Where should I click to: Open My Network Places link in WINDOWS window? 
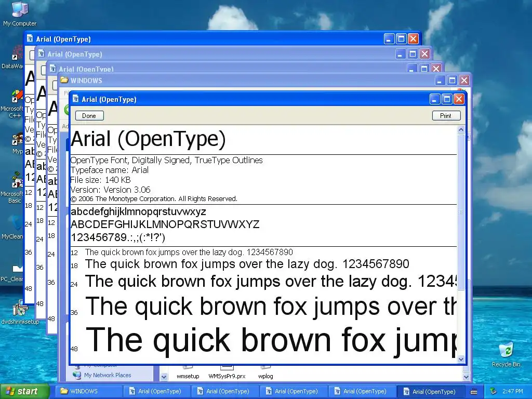[108, 375]
